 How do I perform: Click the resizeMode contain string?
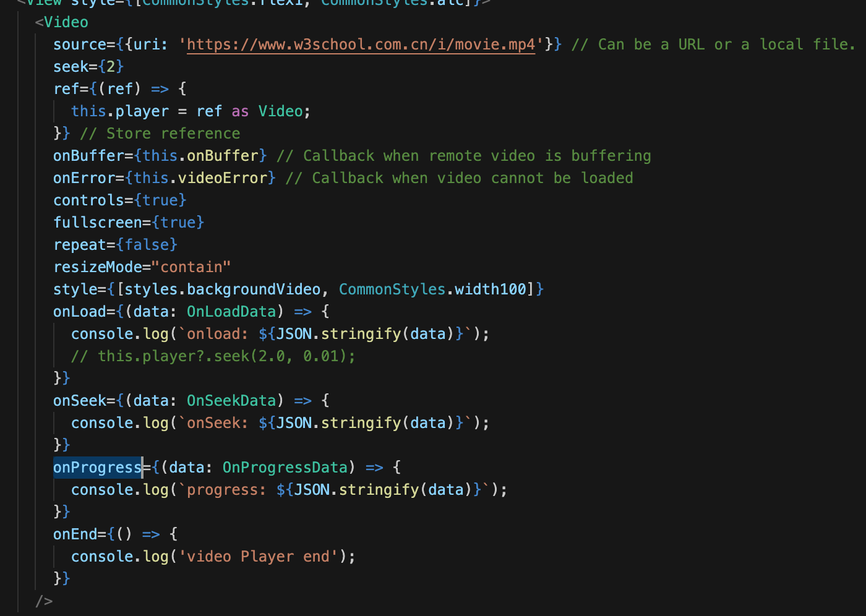click(x=192, y=267)
